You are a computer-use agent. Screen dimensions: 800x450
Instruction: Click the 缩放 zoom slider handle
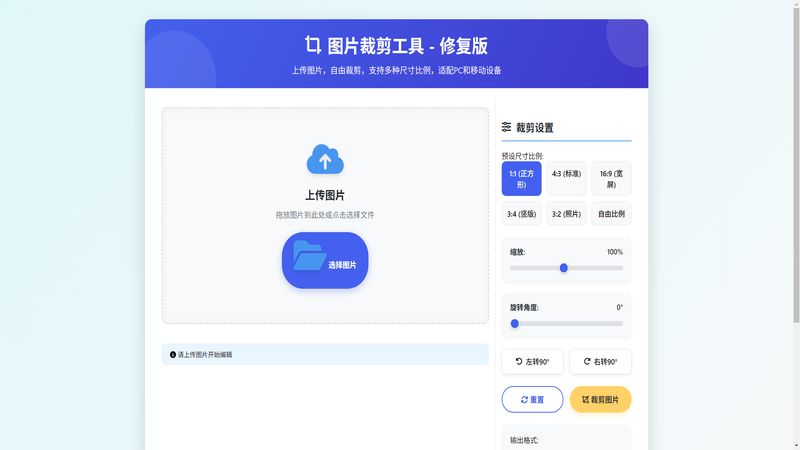pyautogui.click(x=564, y=268)
